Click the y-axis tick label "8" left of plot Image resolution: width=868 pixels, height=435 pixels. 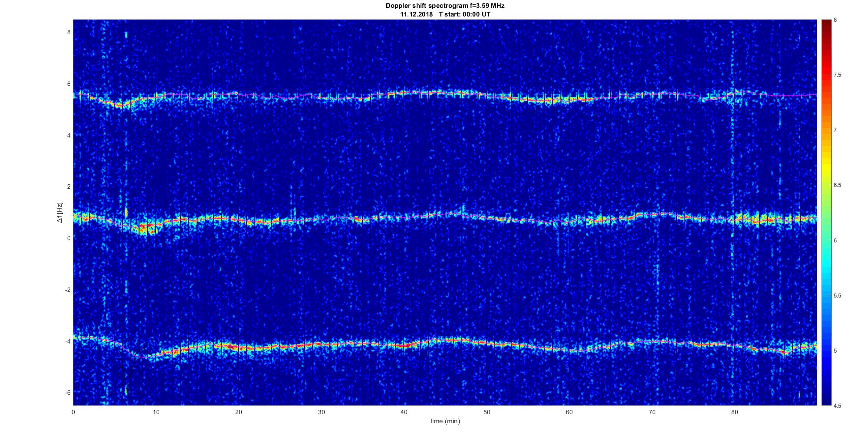point(69,32)
